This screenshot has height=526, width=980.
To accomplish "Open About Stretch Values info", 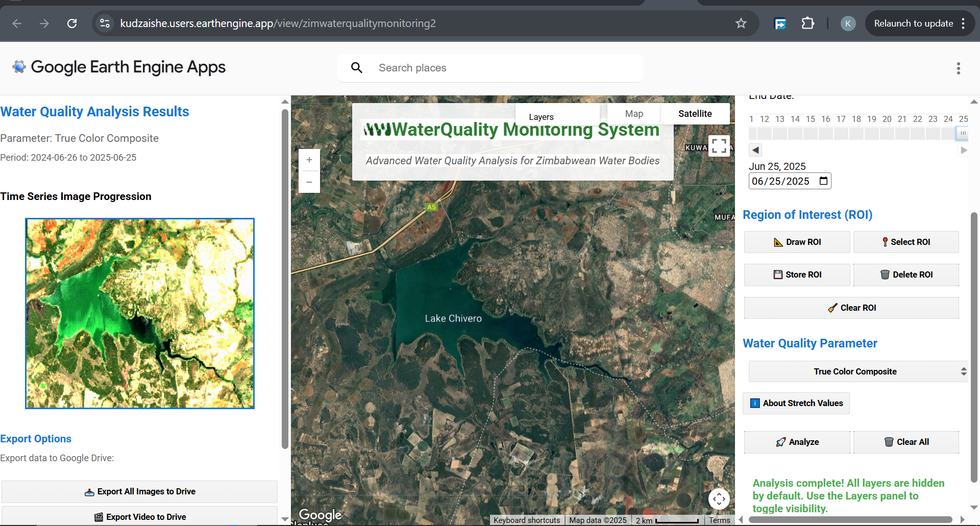I will click(x=796, y=403).
